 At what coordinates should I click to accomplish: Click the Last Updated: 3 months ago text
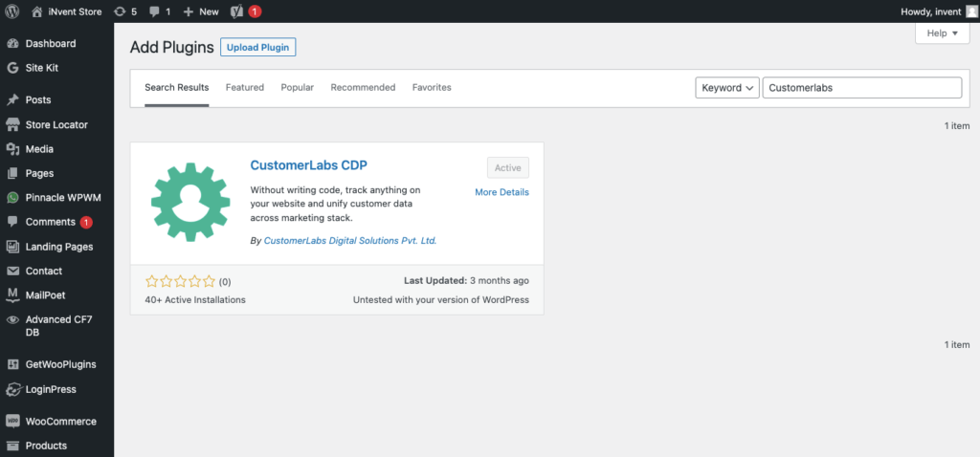pos(466,281)
